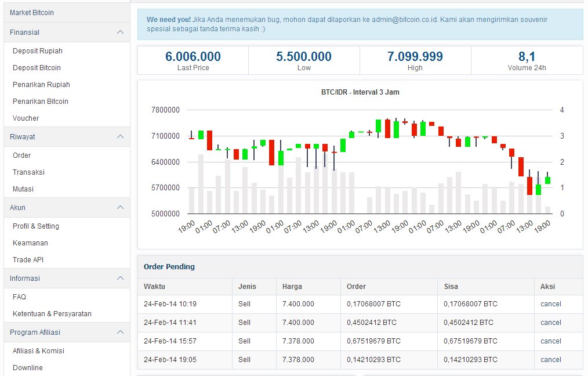Go to Keamanan settings
Image resolution: width=588 pixels, height=376 pixels.
pyautogui.click(x=30, y=243)
